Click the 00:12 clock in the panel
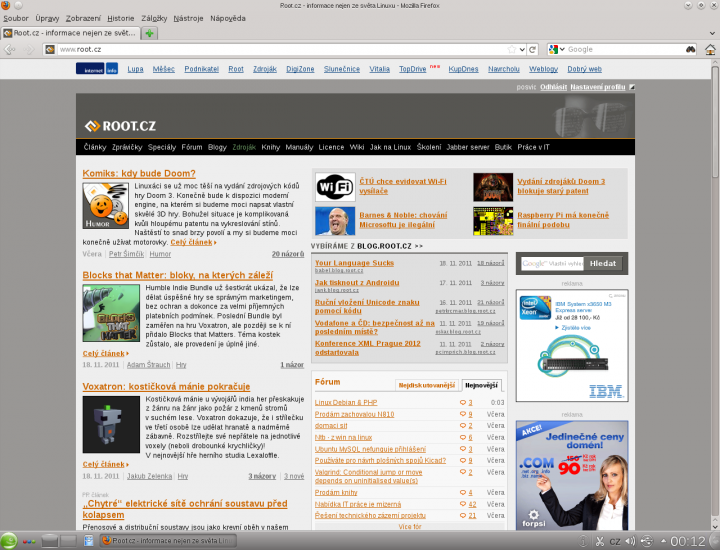 [x=687, y=541]
